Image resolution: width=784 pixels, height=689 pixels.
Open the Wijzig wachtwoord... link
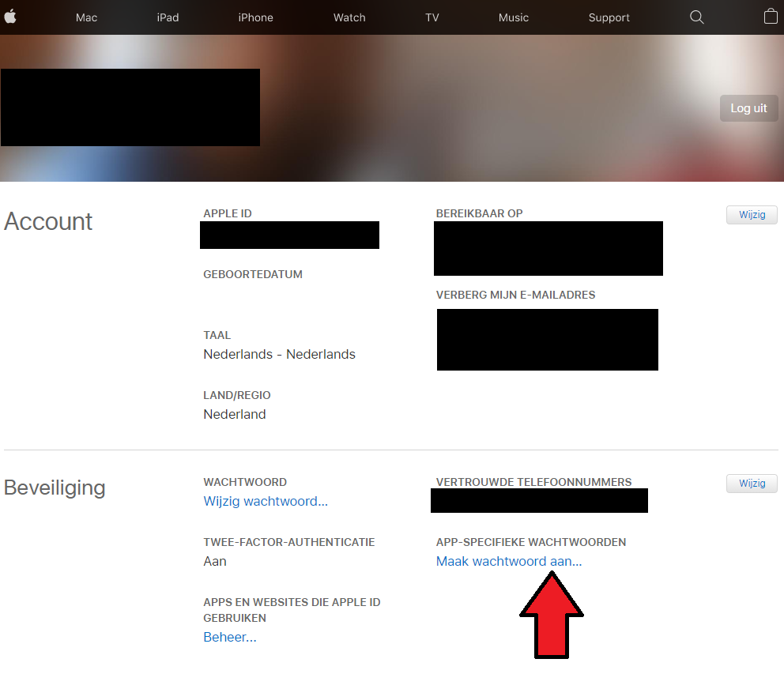266,501
